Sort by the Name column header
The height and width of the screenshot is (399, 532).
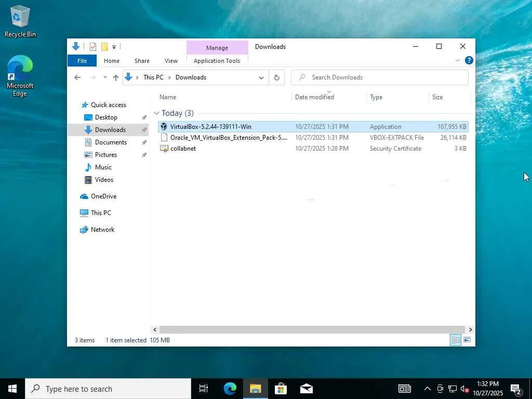[x=224, y=97]
